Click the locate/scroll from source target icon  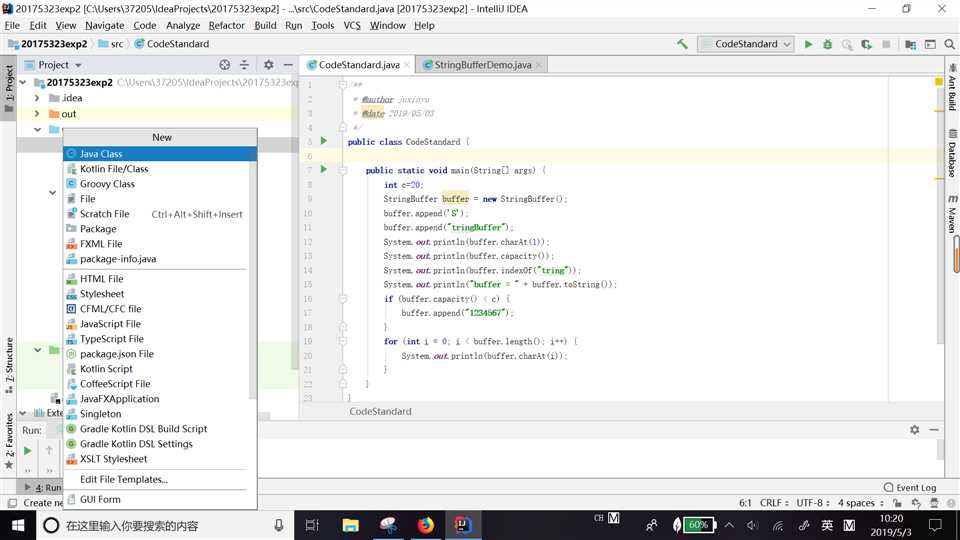point(225,64)
